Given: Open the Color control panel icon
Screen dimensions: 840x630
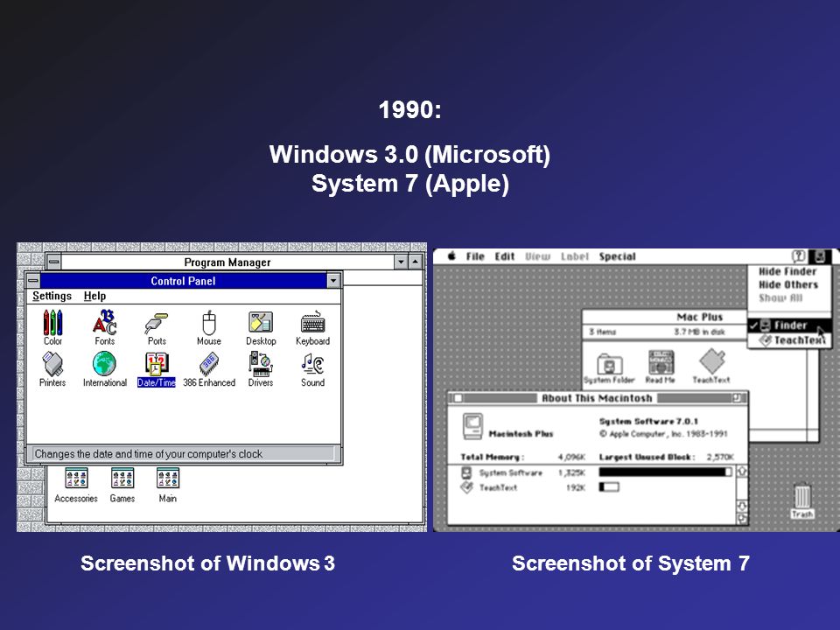Looking at the screenshot, I should [52, 327].
